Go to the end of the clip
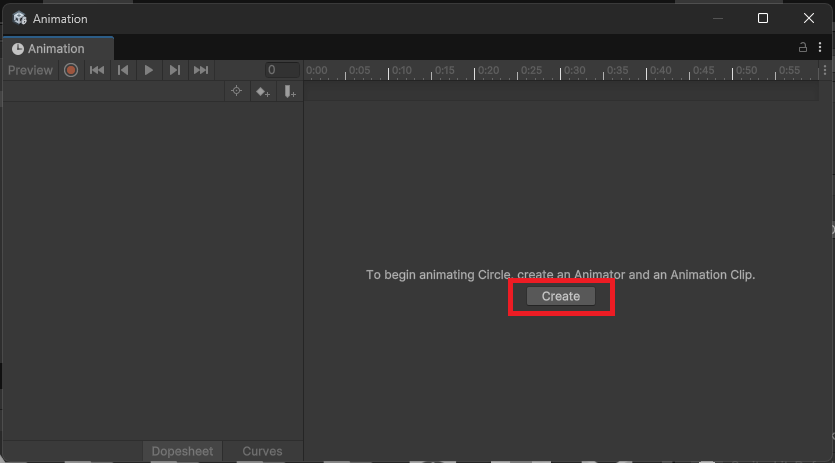This screenshot has height=463, width=835. [x=201, y=70]
